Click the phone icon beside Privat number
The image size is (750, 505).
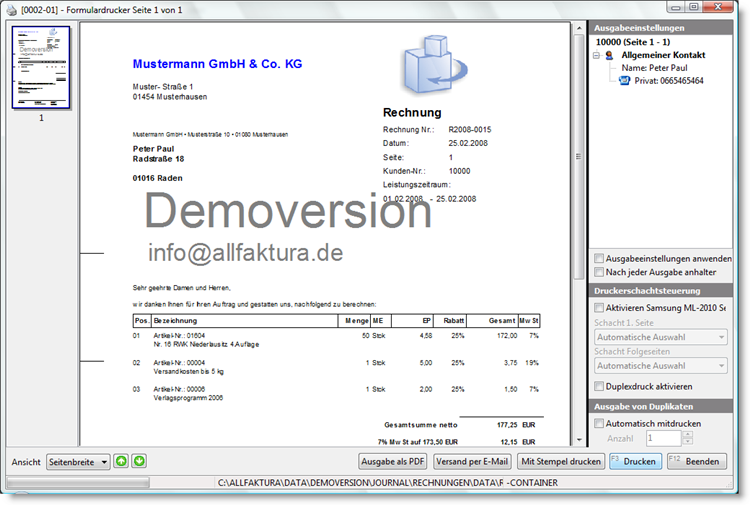pyautogui.click(x=625, y=81)
